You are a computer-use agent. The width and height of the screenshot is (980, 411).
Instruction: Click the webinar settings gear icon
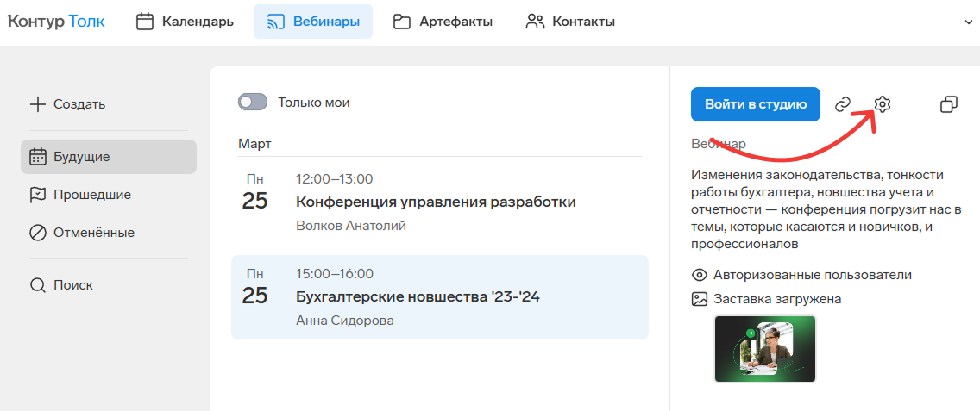click(882, 104)
